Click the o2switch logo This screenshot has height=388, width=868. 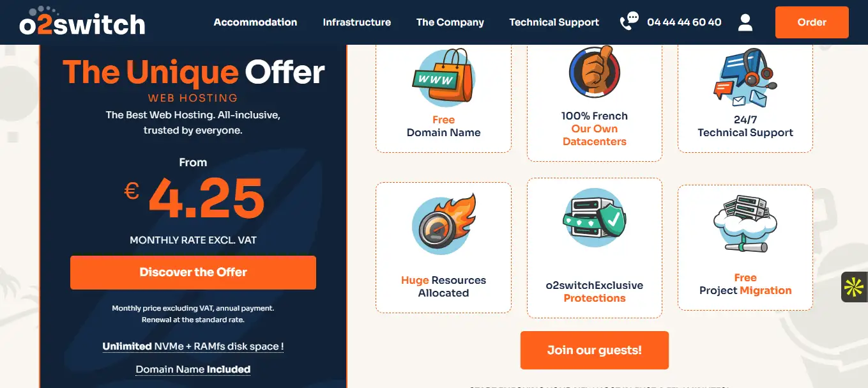[82, 21]
